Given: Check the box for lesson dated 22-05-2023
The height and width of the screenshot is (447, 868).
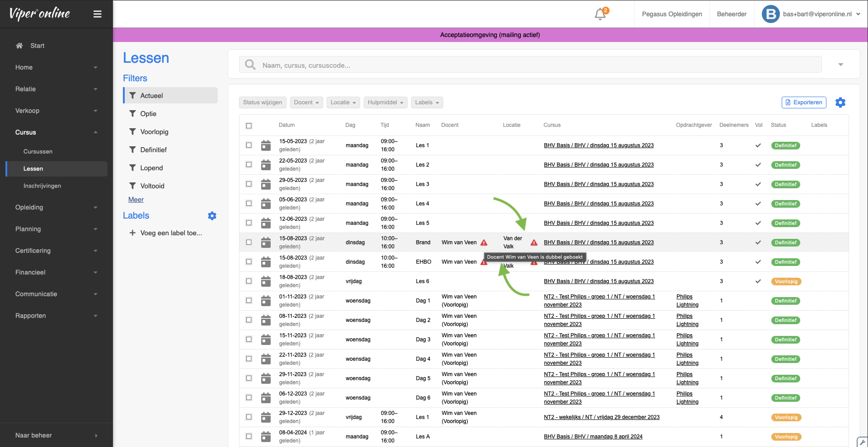Looking at the screenshot, I should [x=249, y=165].
